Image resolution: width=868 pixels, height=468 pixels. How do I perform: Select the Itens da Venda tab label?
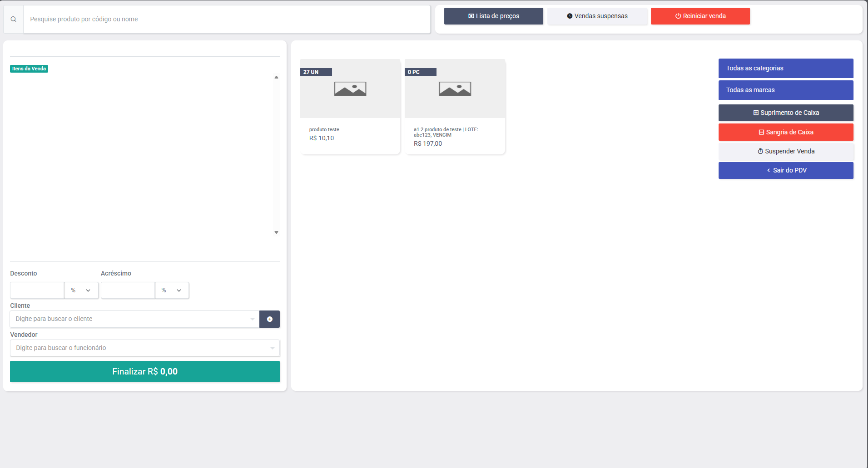click(x=29, y=69)
